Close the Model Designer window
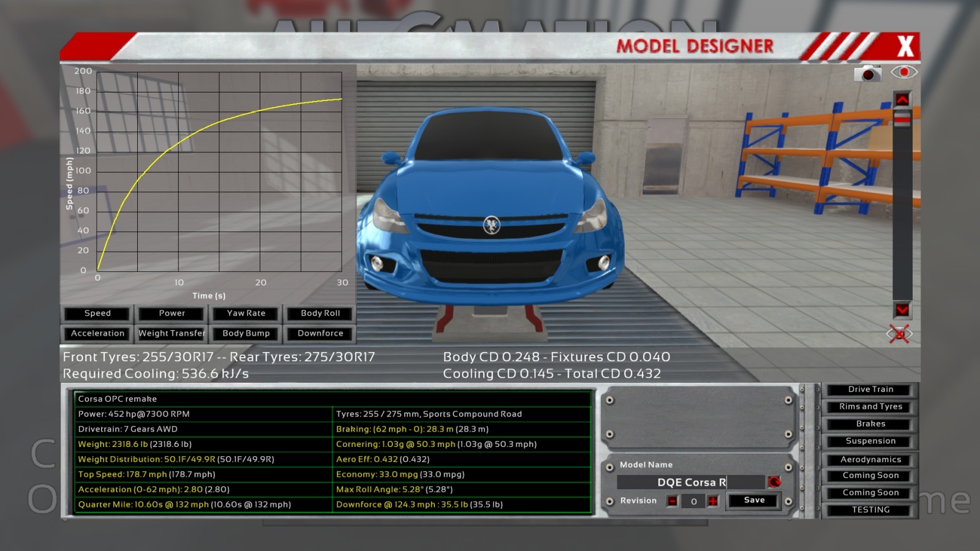This screenshot has width=980, height=551. point(905,46)
